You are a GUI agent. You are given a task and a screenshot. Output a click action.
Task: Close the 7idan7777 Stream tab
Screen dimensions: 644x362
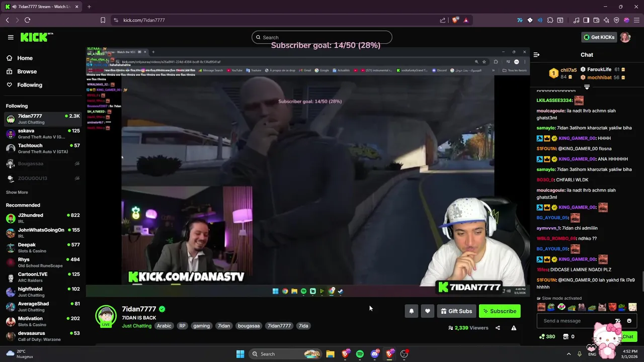77,7
